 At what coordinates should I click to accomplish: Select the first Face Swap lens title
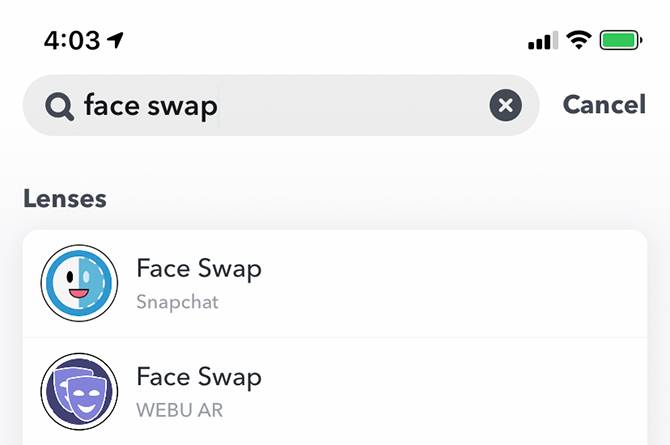pos(199,269)
